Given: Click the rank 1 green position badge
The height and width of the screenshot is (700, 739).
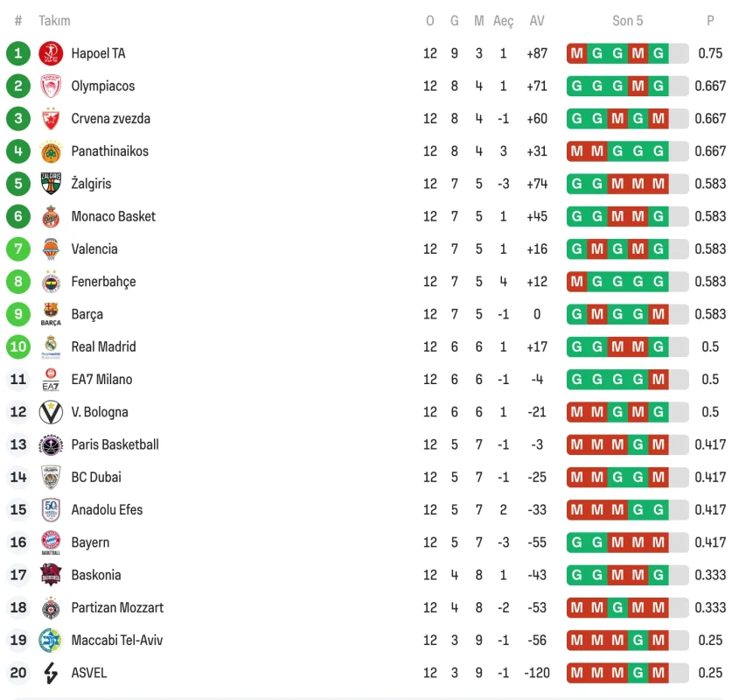Looking at the screenshot, I should (x=17, y=53).
